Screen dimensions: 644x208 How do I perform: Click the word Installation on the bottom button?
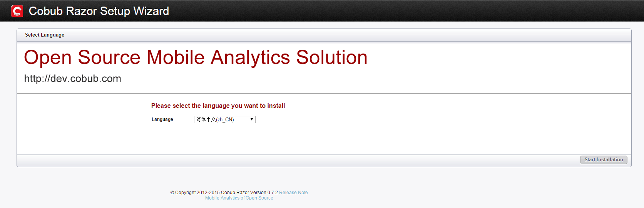click(x=610, y=159)
